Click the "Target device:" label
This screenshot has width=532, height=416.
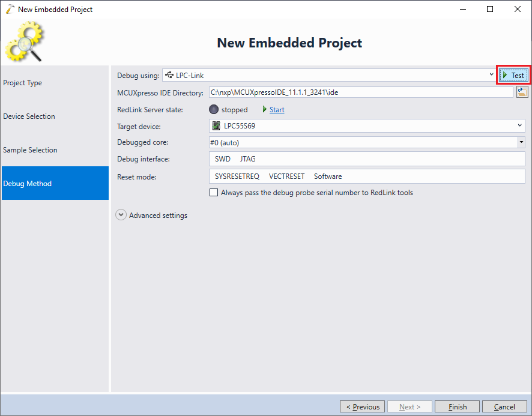coord(139,127)
